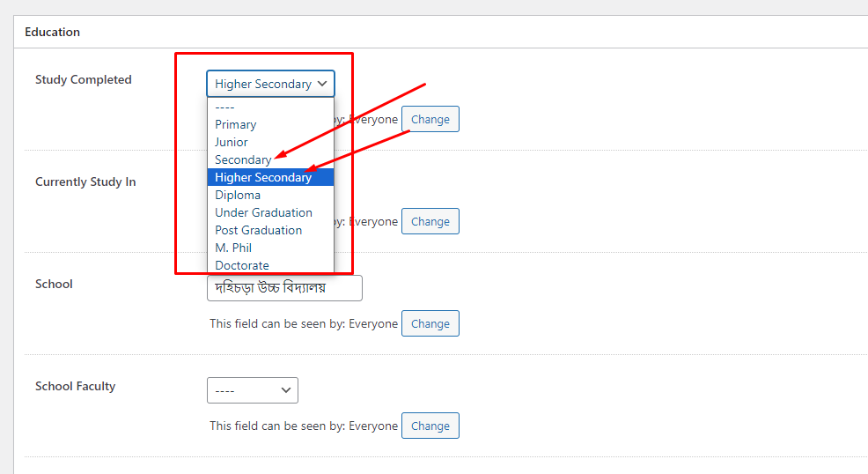Pick Under Graduation from the list
The image size is (868, 474).
coord(263,212)
